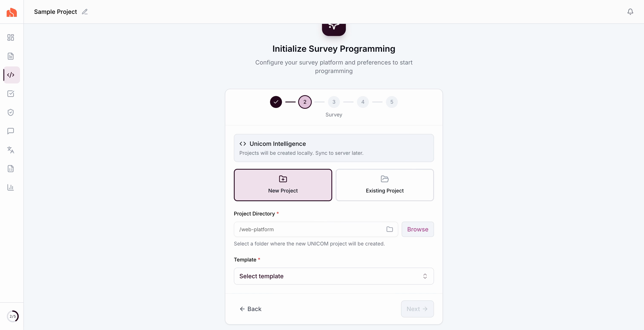644x330 pixels.
Task: Click the 2/5 progress indicator
Action: coord(13,316)
